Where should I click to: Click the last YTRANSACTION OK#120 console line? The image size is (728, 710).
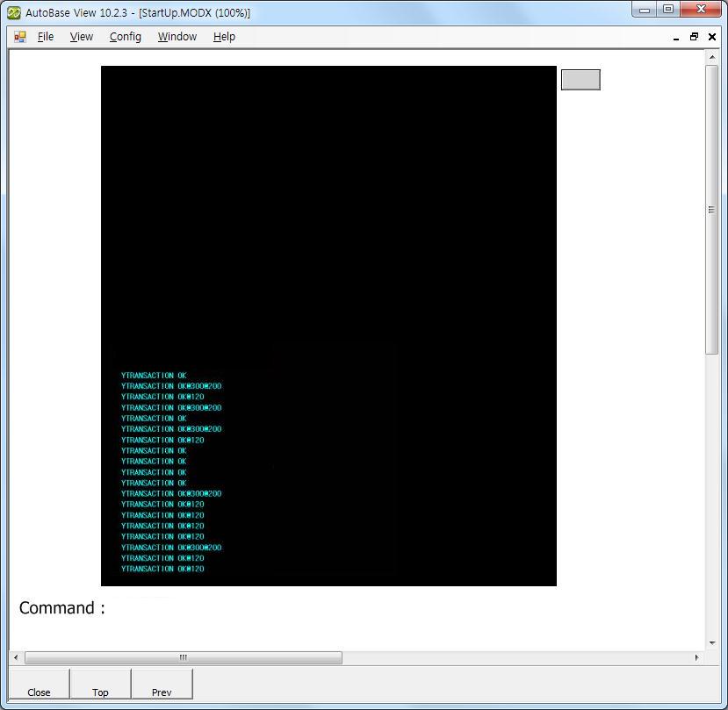coord(162,569)
